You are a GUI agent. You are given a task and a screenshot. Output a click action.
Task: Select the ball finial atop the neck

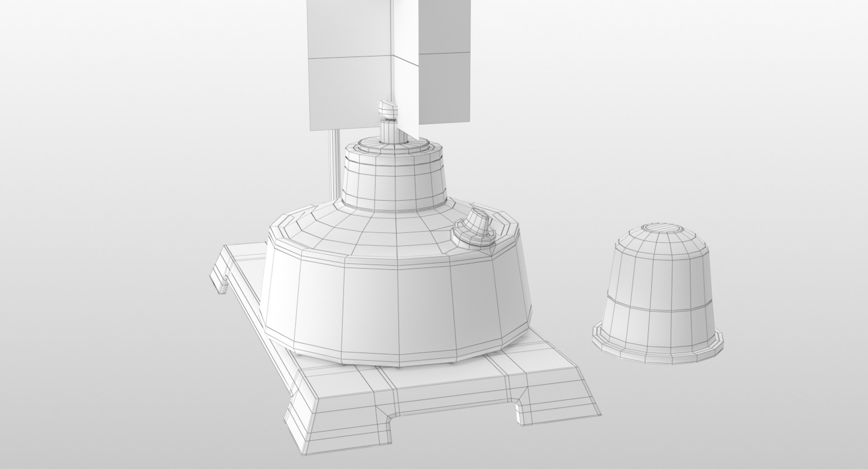[x=387, y=110]
